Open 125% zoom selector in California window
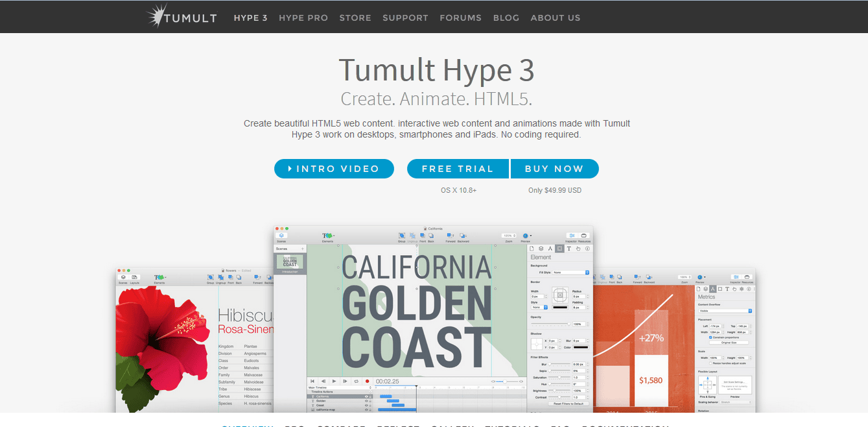 pos(509,236)
